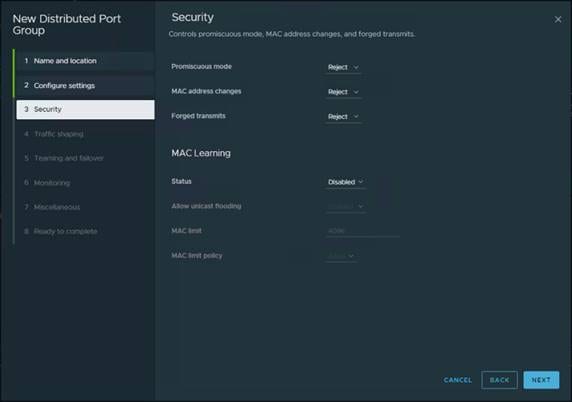Viewport: 572px width, 402px height.
Task: Go to step 2 Configure settings
Action: tap(85, 85)
